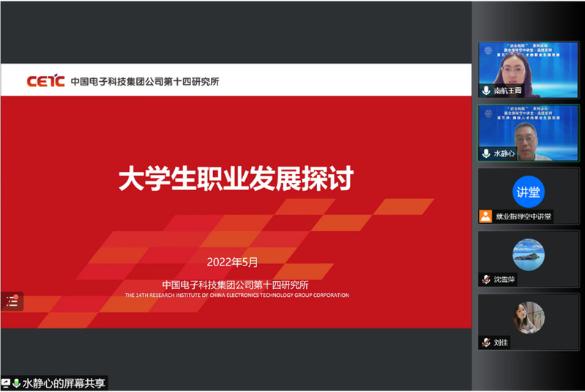Click 水静心 microphone icon in video tile

click(x=486, y=154)
